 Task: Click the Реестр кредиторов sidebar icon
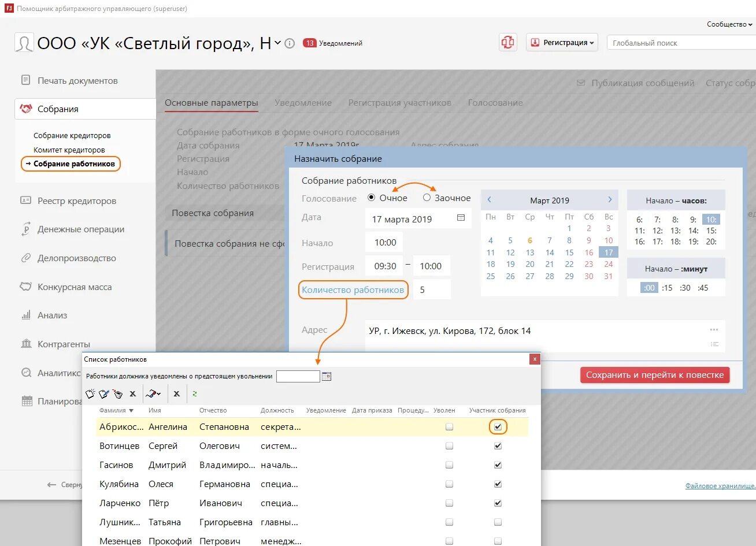(25, 200)
